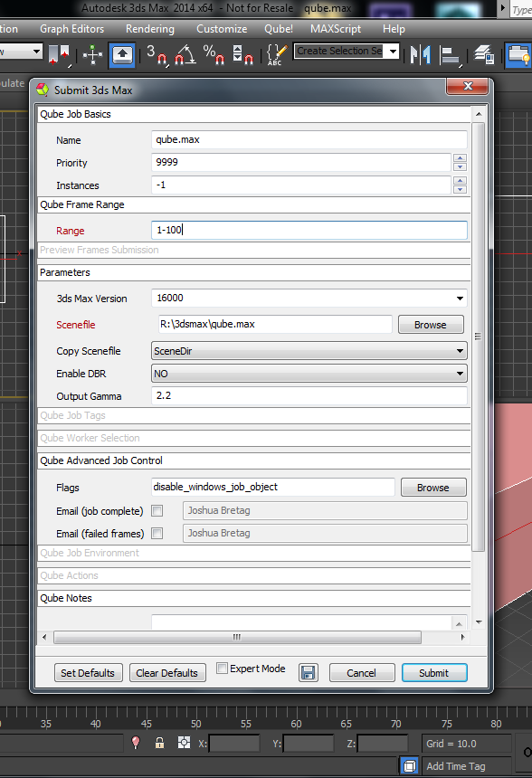Decrease Instances with the down spinner
Image resolution: width=532 pixels, height=778 pixels.
tap(460, 189)
